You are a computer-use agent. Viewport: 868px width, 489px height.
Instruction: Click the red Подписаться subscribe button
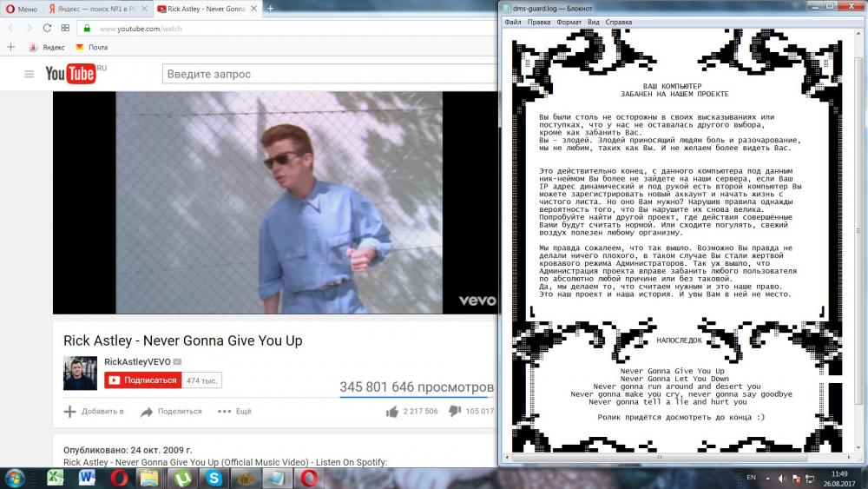143,380
